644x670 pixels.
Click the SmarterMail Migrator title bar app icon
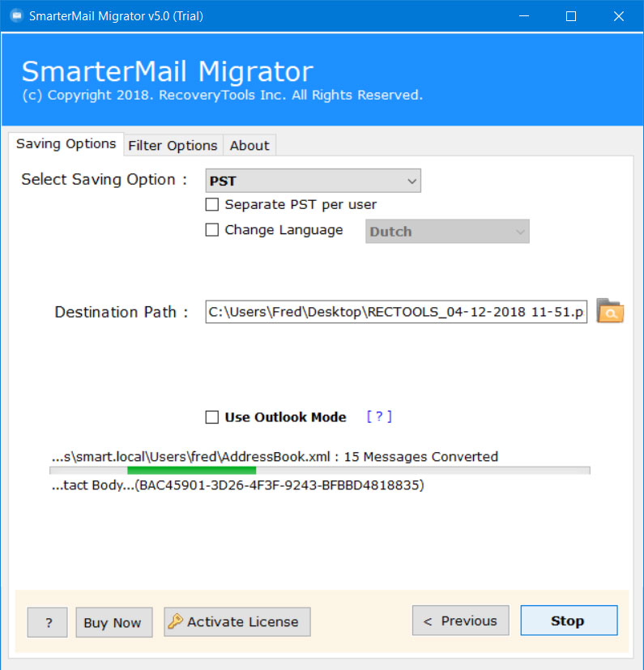(x=16, y=16)
